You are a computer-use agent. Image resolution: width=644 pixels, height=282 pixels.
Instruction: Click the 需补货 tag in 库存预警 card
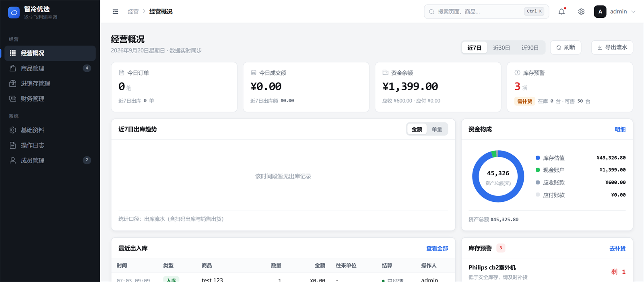(x=524, y=101)
